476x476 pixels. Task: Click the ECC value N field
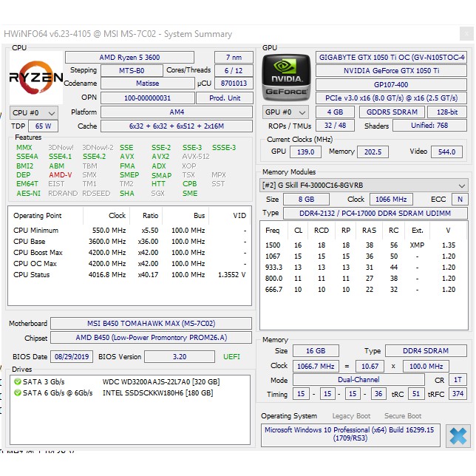(460, 199)
